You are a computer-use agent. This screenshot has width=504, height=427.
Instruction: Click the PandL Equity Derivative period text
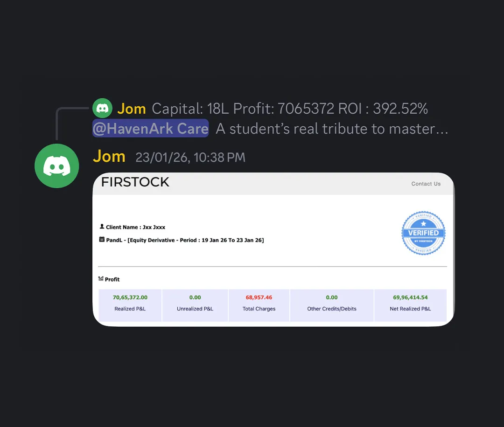pyautogui.click(x=185, y=240)
